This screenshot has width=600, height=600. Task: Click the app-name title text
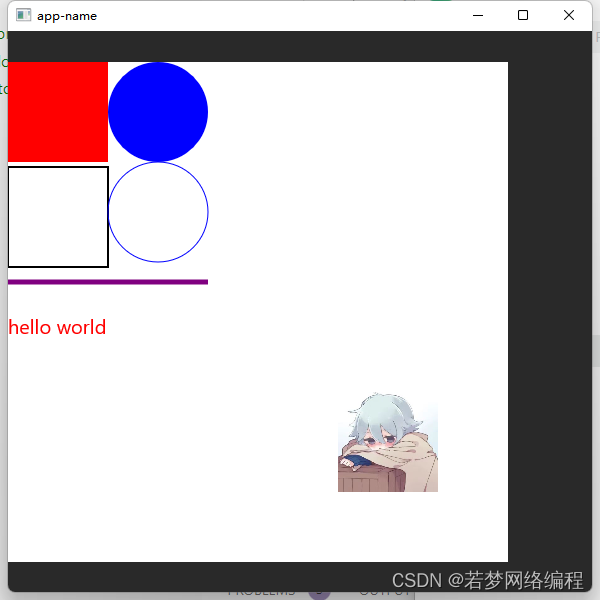(67, 16)
